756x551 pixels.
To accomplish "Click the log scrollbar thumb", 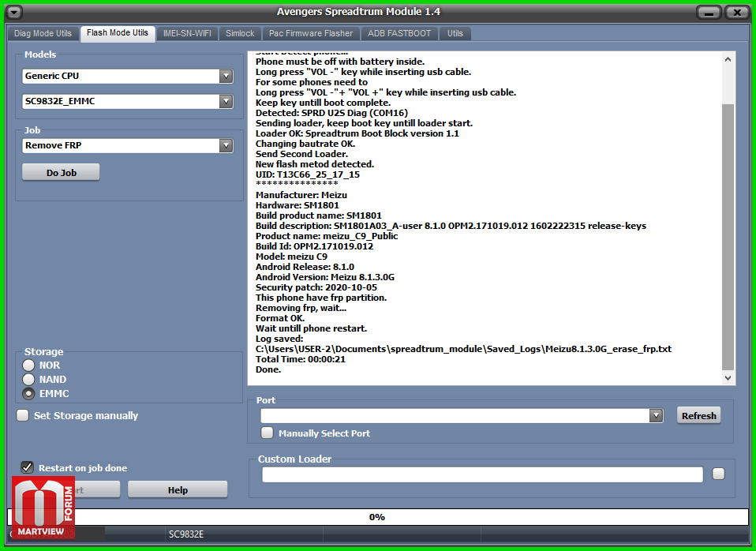I will tap(728, 238).
